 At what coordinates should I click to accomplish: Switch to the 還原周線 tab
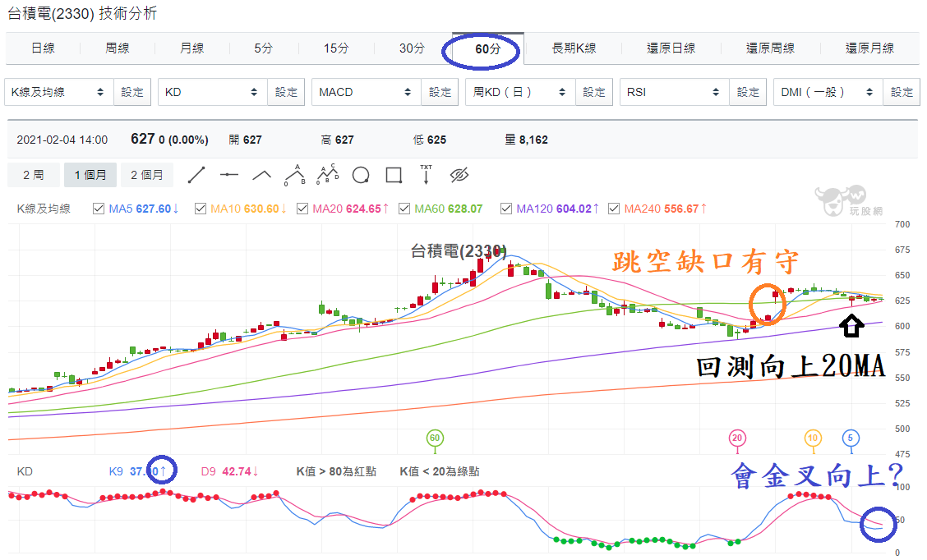(x=770, y=48)
